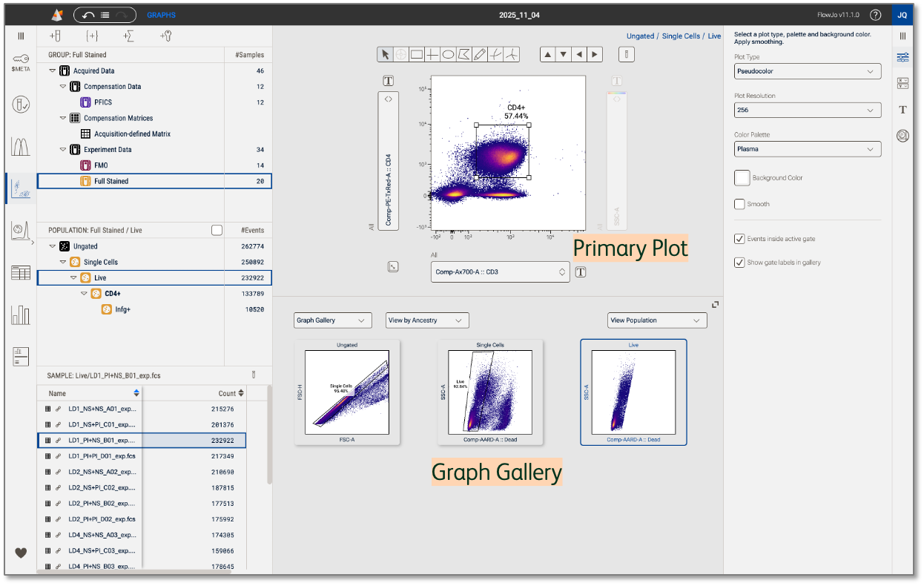Viewport: 924px width, 586px height.
Task: Select the quadrant crosshair gate tool
Action: [x=432, y=54]
